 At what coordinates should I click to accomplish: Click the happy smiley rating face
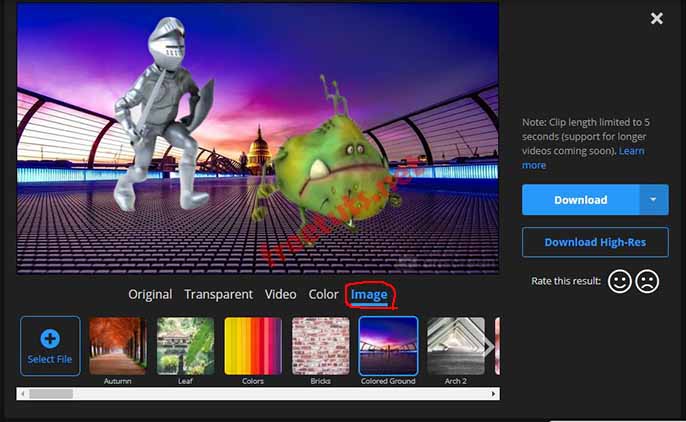pyautogui.click(x=620, y=281)
